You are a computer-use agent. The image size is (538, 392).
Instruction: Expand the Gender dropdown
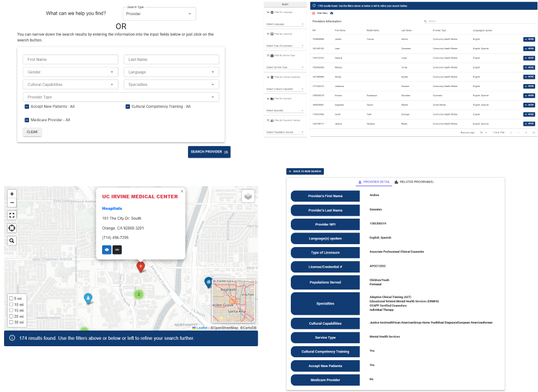(70, 72)
